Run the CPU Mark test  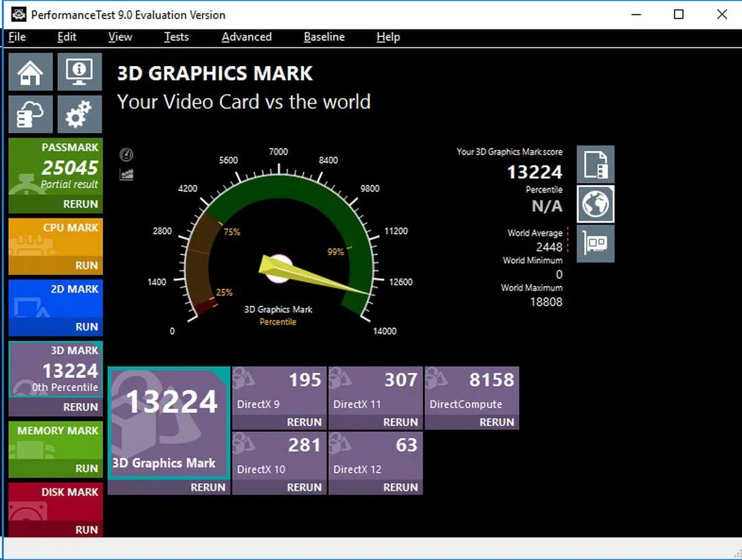87,265
